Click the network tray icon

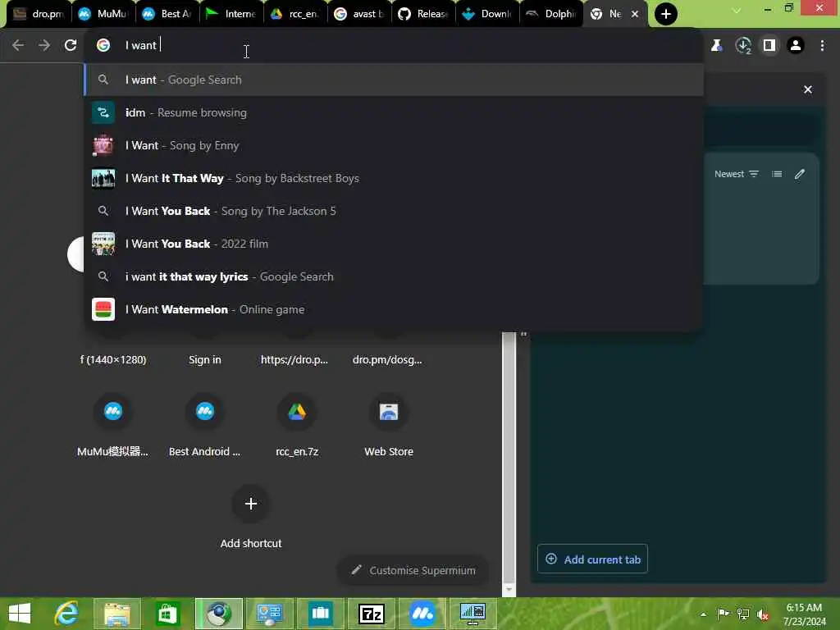point(743,614)
